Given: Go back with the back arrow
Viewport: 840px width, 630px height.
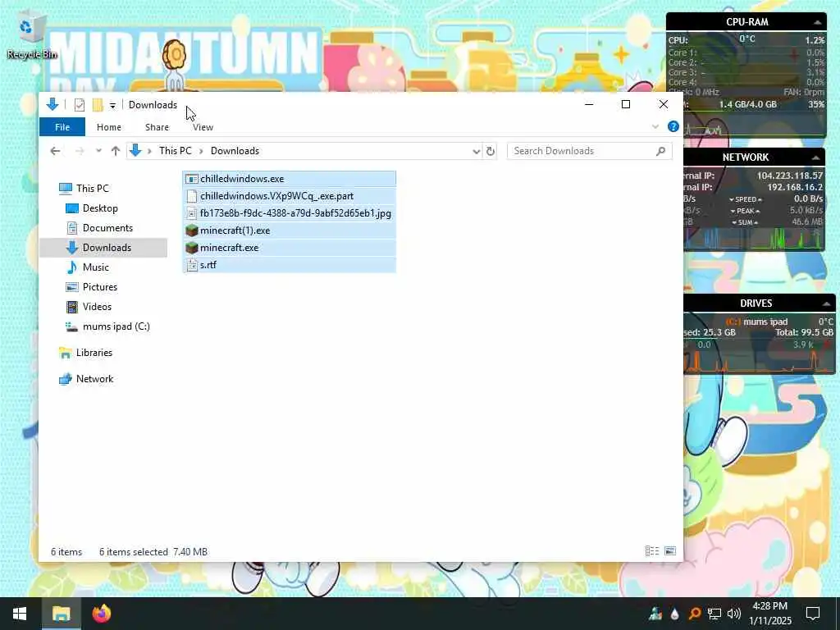Looking at the screenshot, I should [x=55, y=151].
